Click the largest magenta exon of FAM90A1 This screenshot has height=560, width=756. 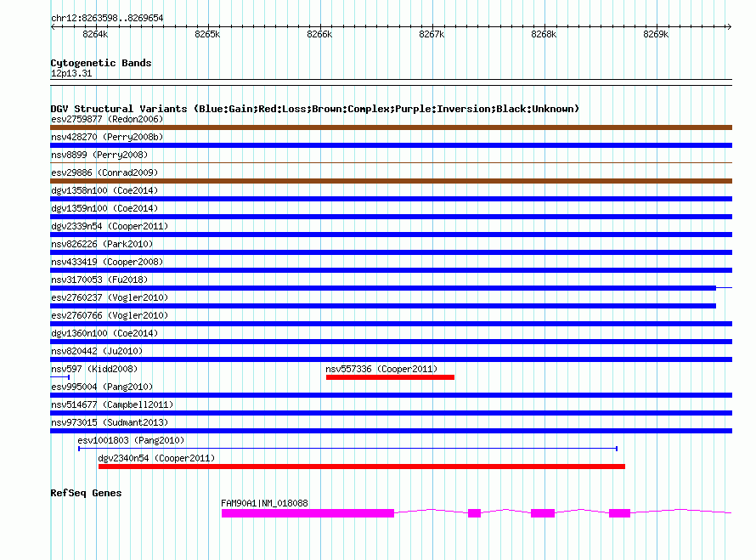click(x=307, y=513)
